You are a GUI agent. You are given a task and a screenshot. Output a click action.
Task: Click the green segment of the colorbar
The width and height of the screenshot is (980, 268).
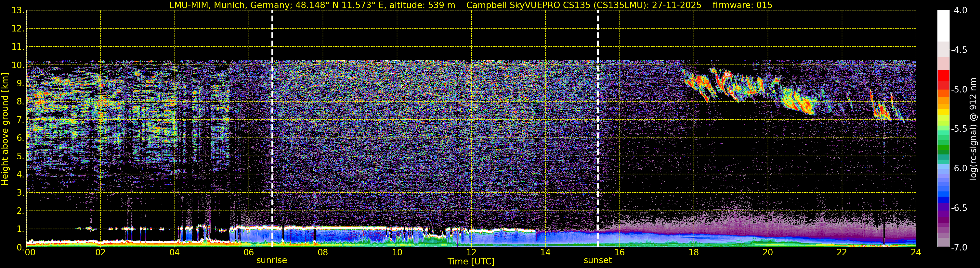pos(944,148)
